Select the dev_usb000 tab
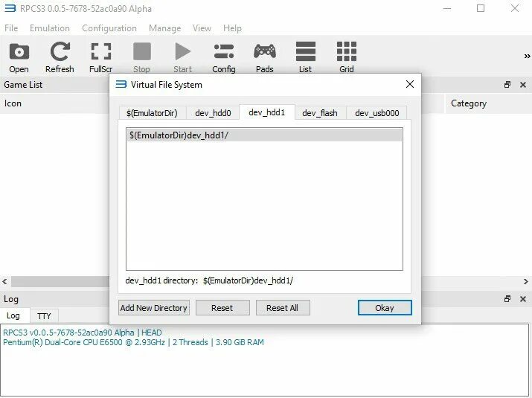 click(x=377, y=113)
